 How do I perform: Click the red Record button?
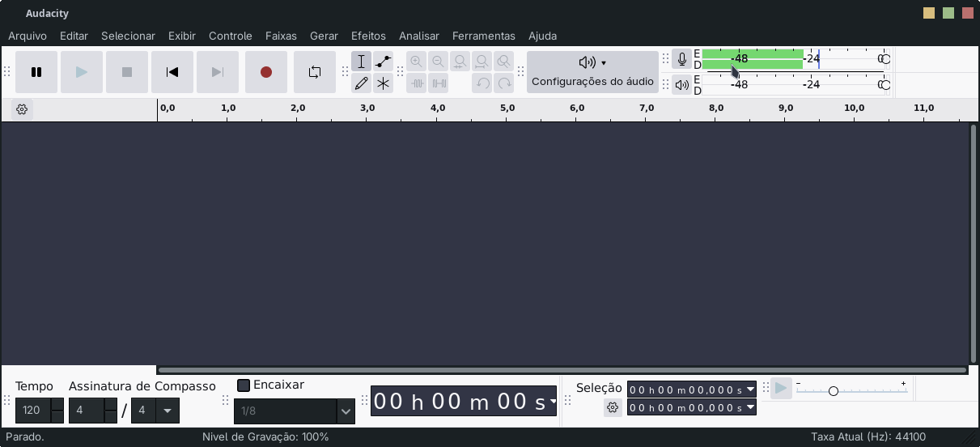coord(266,72)
